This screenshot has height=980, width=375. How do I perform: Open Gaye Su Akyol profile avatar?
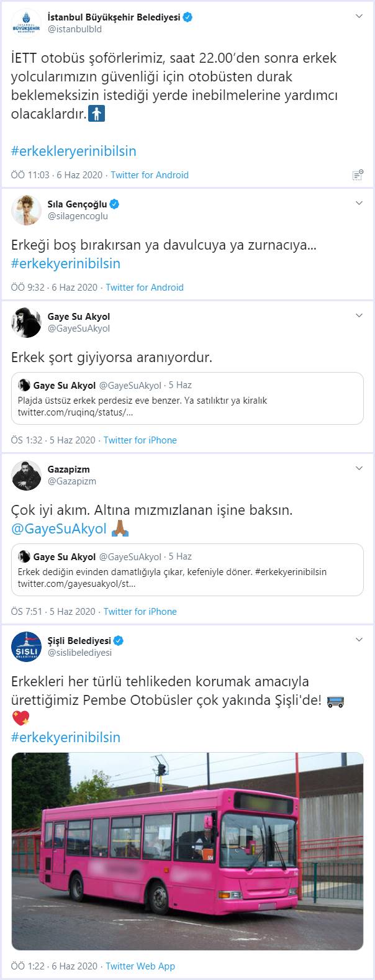(x=26, y=322)
